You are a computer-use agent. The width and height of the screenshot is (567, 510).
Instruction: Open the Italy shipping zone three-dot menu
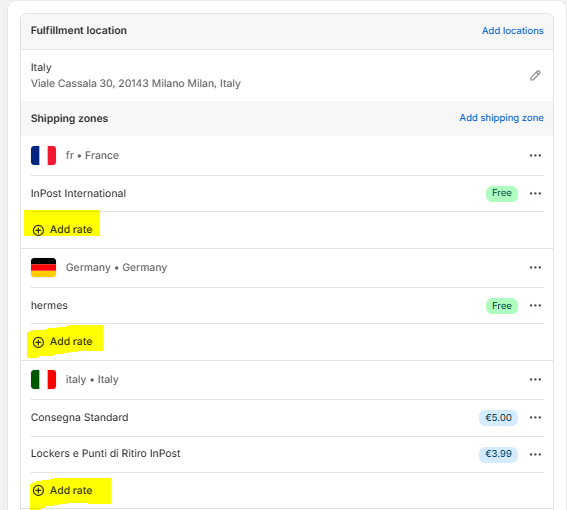point(535,379)
